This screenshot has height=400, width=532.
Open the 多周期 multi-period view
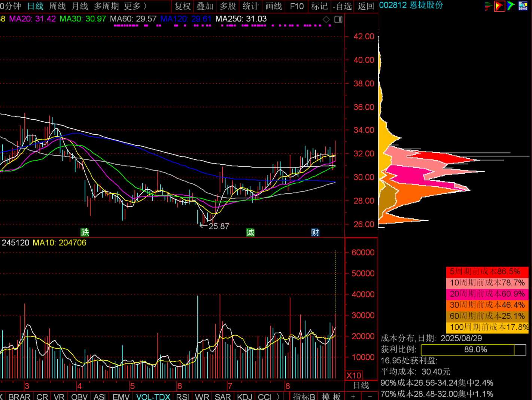(x=106, y=6)
